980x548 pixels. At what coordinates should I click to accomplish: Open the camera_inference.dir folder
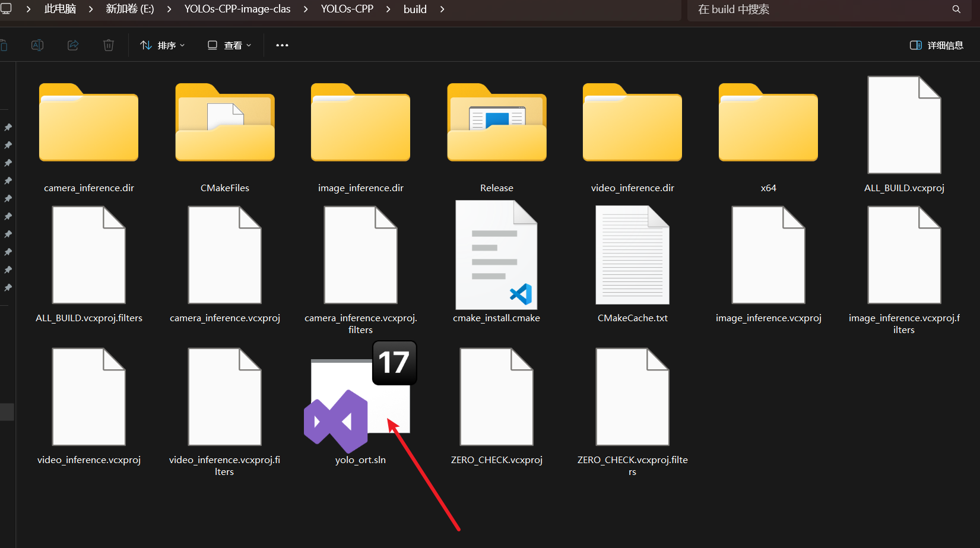click(88, 122)
